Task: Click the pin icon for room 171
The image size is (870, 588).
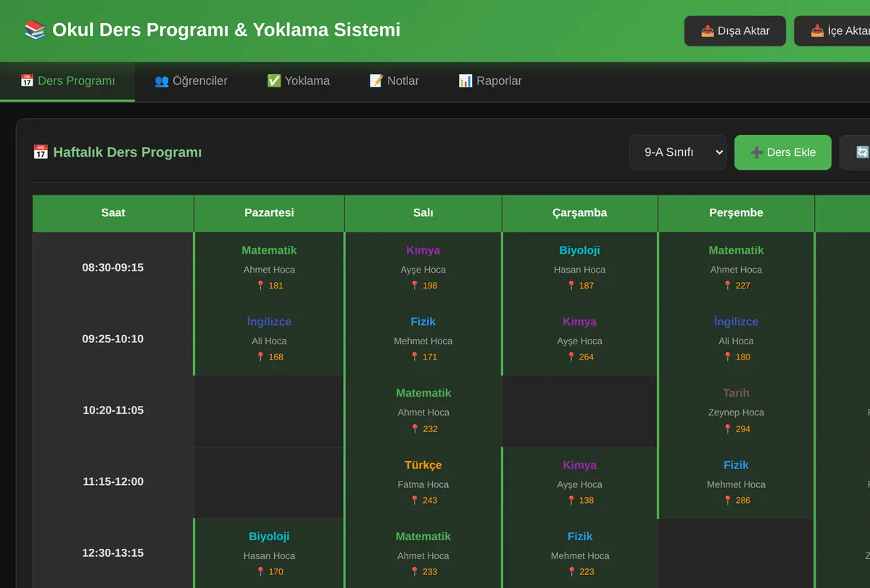Action: click(415, 357)
